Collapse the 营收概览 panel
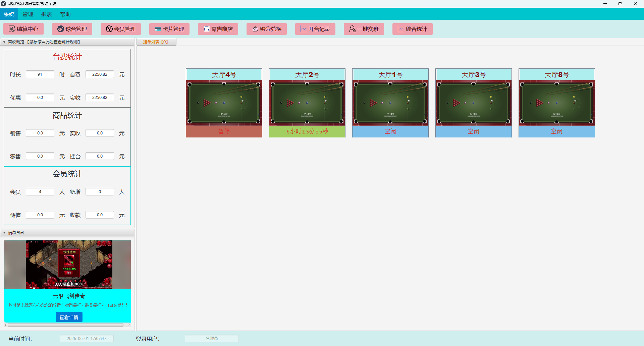The height and width of the screenshot is (346, 644). [x=4, y=42]
